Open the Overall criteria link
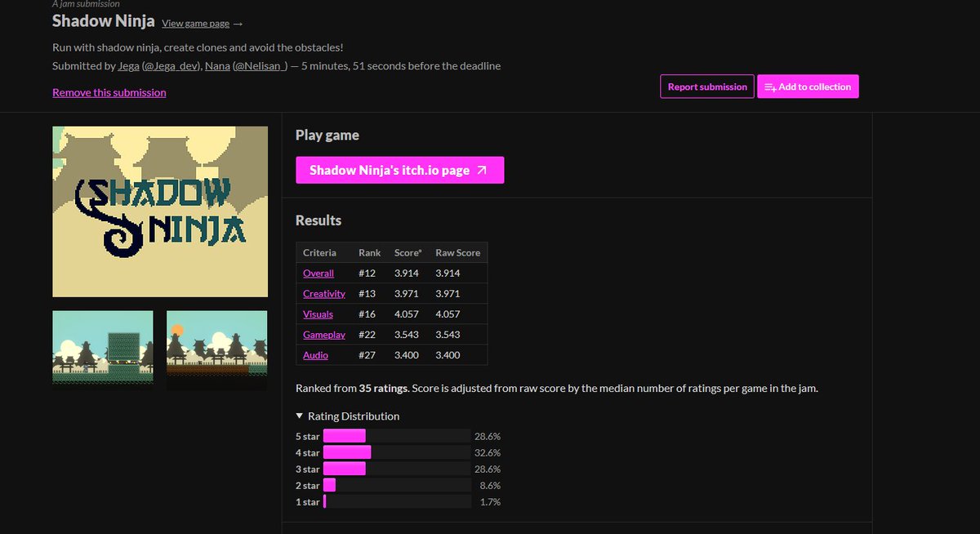The height and width of the screenshot is (534, 980). pos(318,274)
